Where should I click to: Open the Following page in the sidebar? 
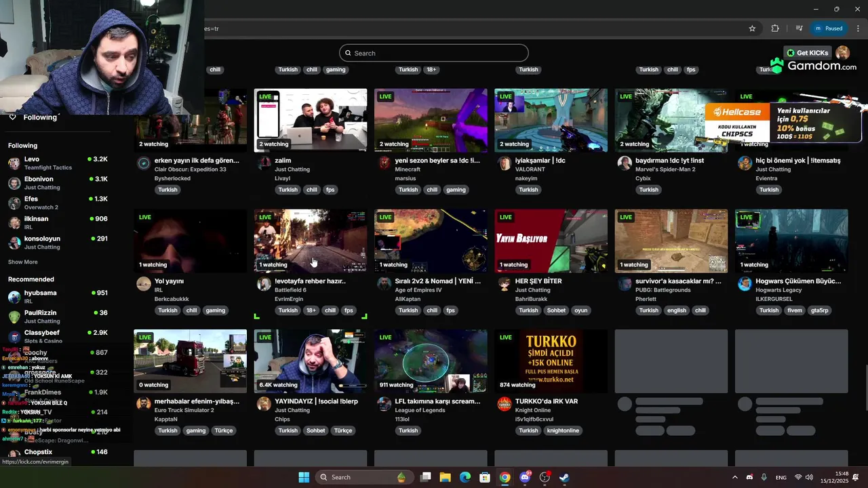[40, 117]
